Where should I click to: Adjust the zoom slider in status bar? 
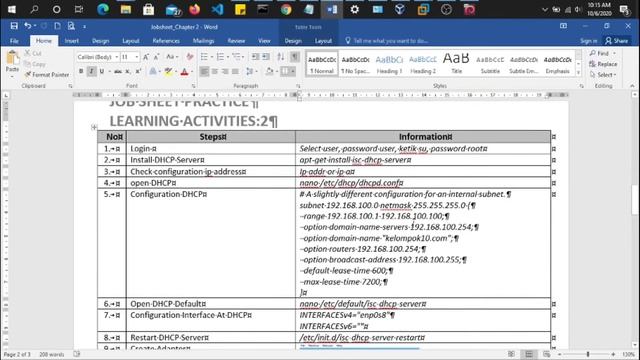coord(588,354)
